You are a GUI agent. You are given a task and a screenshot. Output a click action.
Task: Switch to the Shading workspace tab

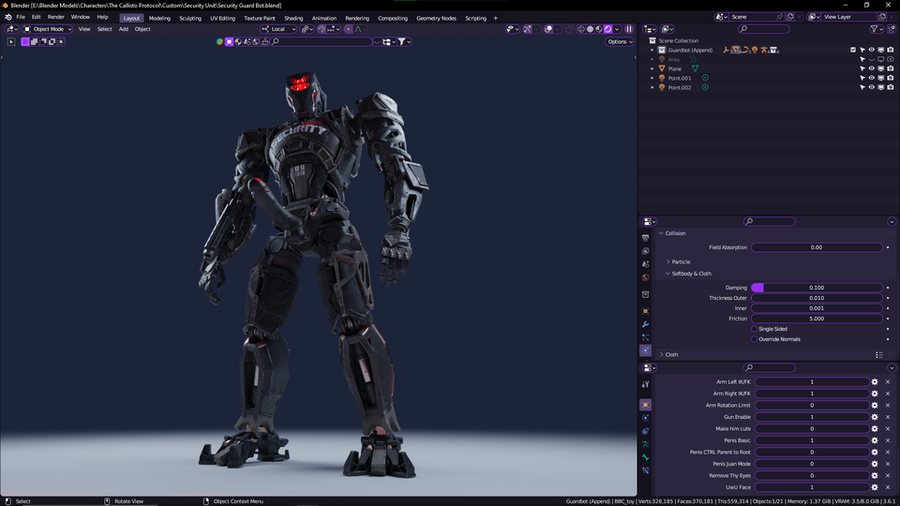[x=293, y=18]
